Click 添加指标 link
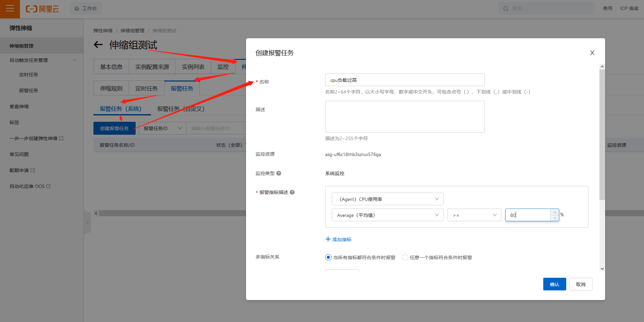 [342, 240]
